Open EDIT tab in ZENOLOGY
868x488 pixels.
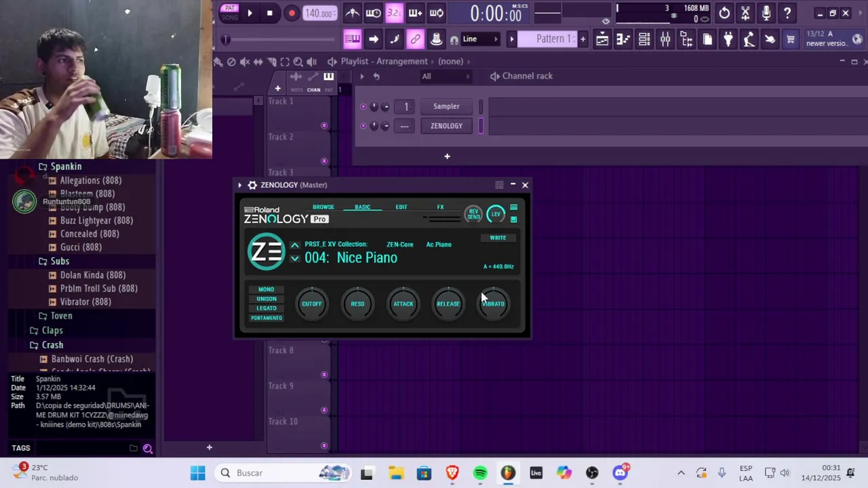401,207
